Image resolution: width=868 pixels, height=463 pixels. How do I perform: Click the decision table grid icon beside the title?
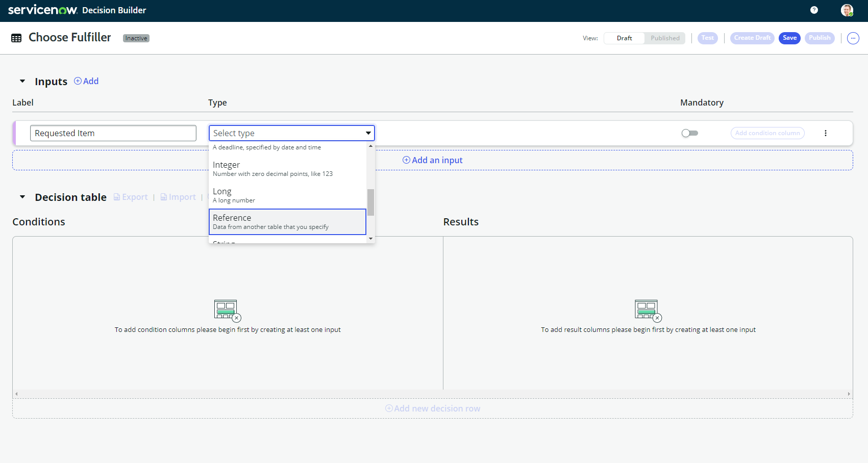coord(16,38)
